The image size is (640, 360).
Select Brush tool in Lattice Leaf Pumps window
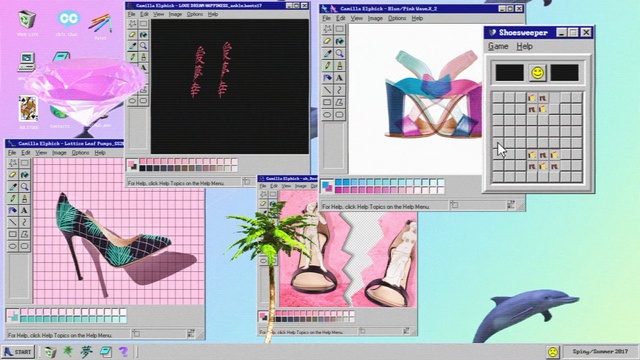point(24,199)
